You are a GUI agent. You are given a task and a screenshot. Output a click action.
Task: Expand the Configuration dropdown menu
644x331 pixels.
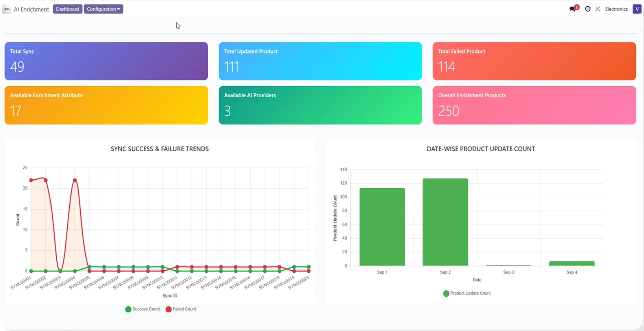tap(104, 9)
